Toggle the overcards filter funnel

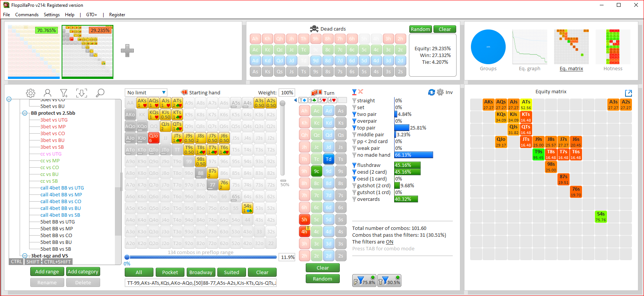[x=354, y=199]
